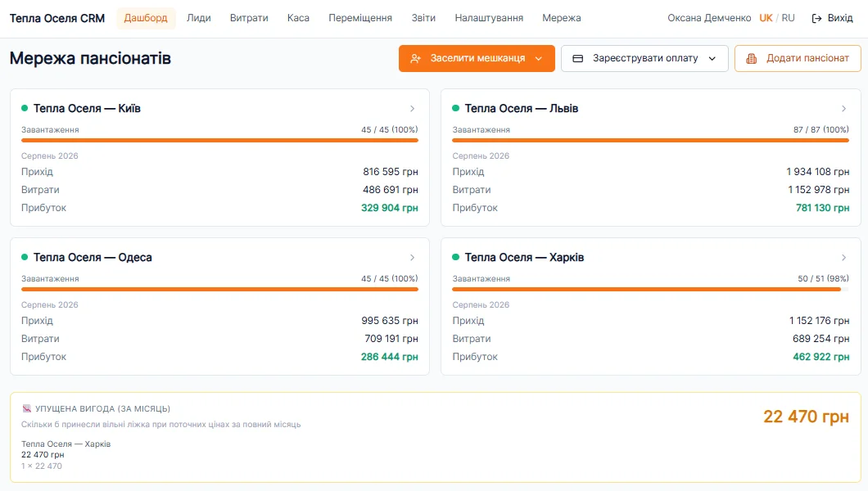Image resolution: width=868 pixels, height=491 pixels.
Task: Click the add-resident icon on Заселити мешканця
Action: tap(416, 59)
